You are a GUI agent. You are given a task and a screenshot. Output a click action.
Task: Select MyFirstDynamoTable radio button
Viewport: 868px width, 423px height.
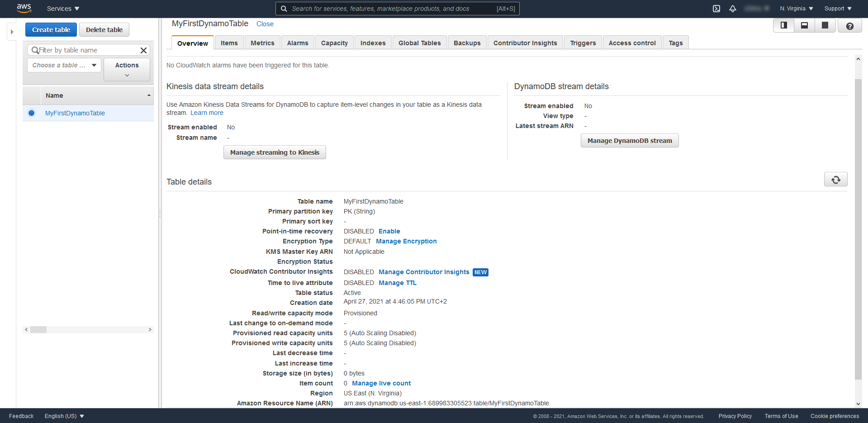[31, 113]
